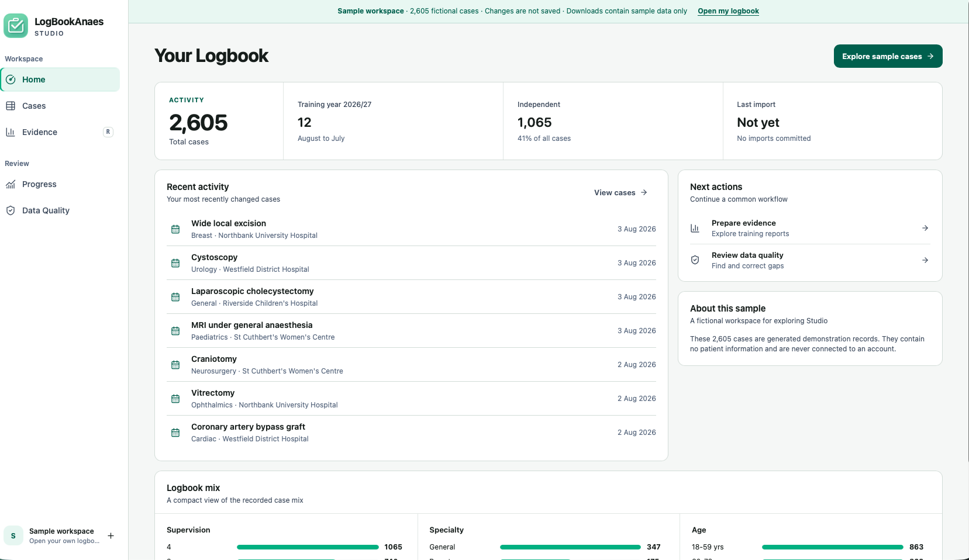Click the General specialty bar
969x560 pixels.
pyautogui.click(x=570, y=547)
